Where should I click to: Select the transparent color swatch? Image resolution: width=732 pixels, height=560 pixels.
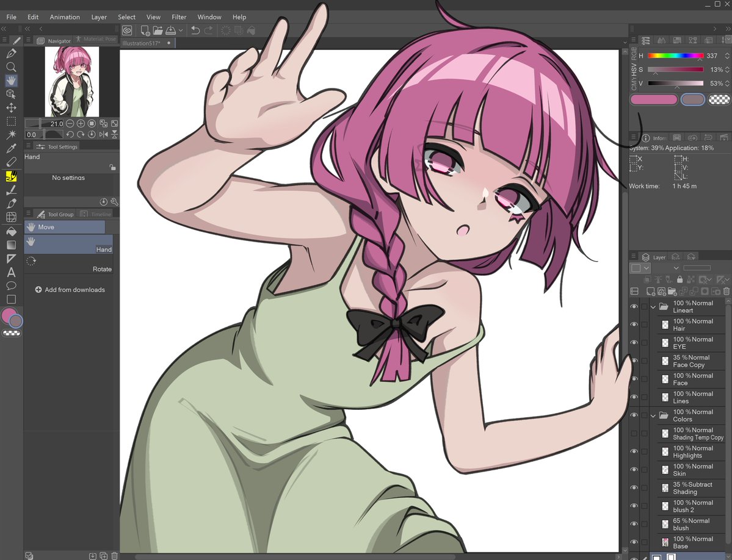[x=719, y=99]
